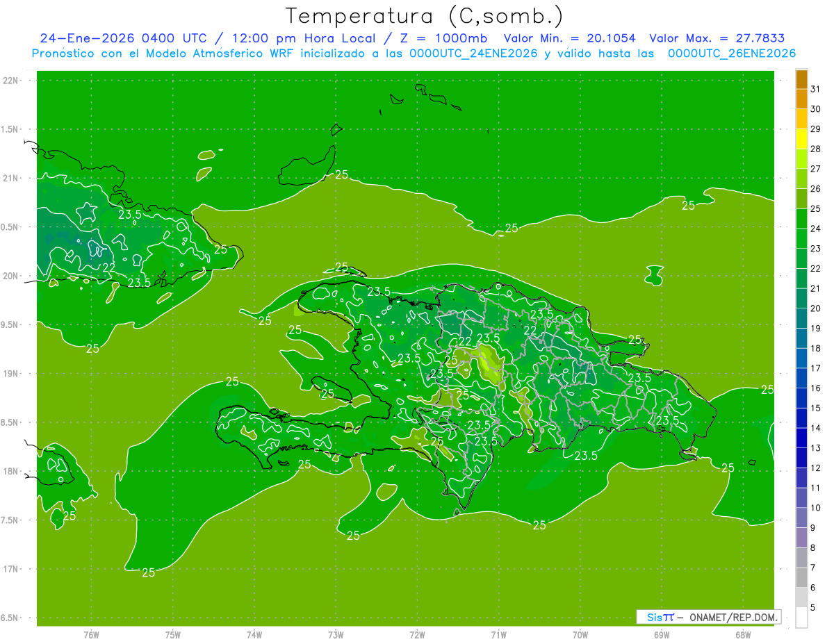Image resolution: width=834 pixels, height=644 pixels.
Task: Click the '72W' longitude axis label
Action: tap(417, 635)
